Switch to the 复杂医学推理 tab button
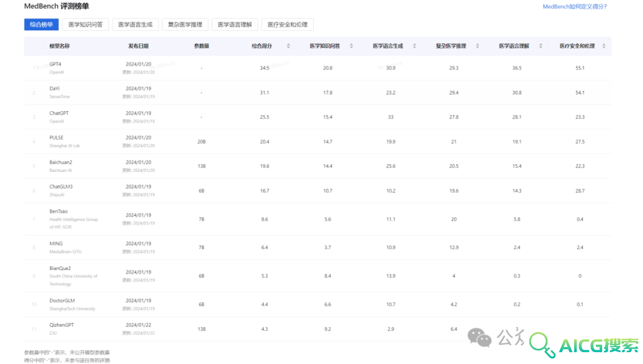The image size is (643, 364). pos(185,24)
